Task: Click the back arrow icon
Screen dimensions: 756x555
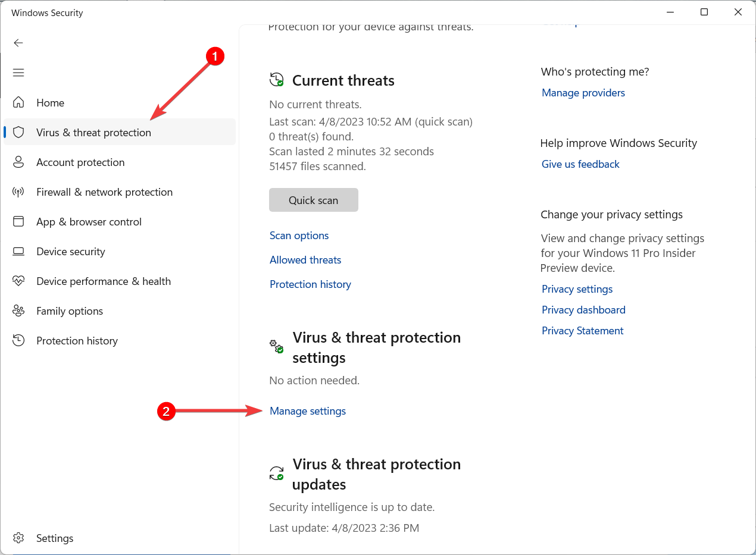Action: [x=18, y=43]
